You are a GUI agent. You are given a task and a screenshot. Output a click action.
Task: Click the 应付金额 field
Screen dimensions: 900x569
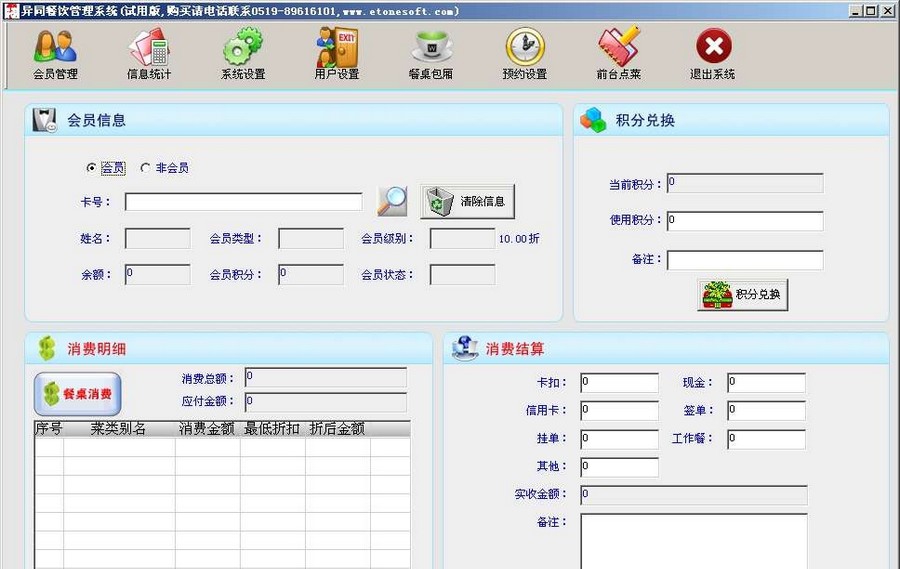click(325, 402)
